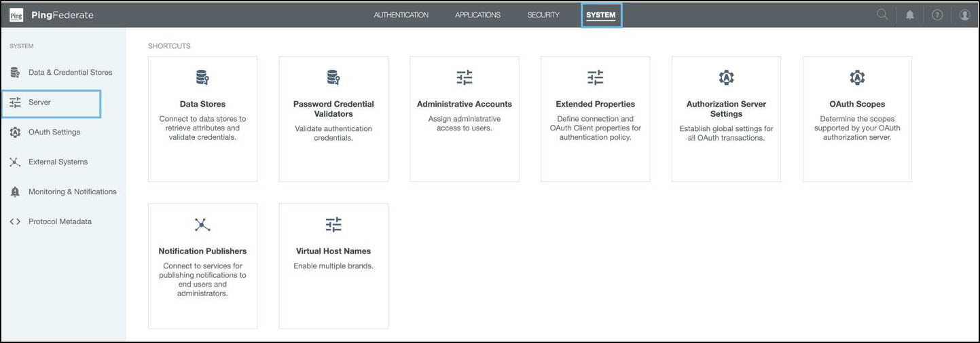Click 'Connect to data stores' description text
The width and height of the screenshot is (980, 343).
[x=202, y=128]
